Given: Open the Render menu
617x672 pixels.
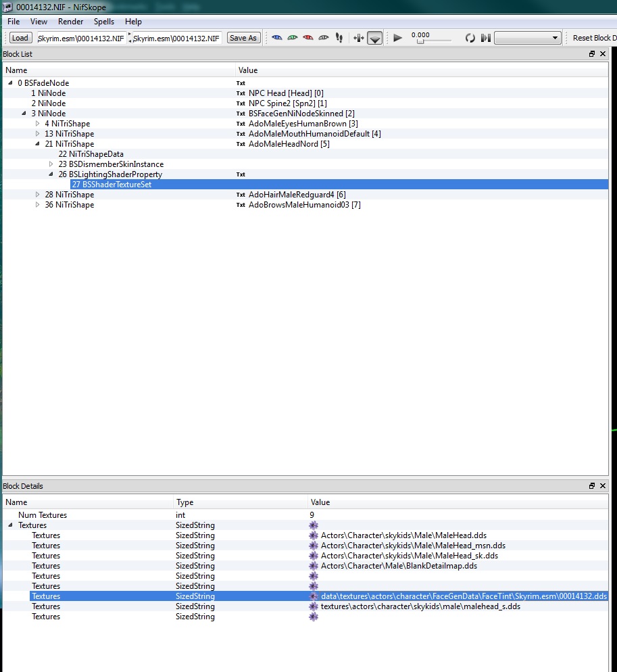Looking at the screenshot, I should pos(71,22).
